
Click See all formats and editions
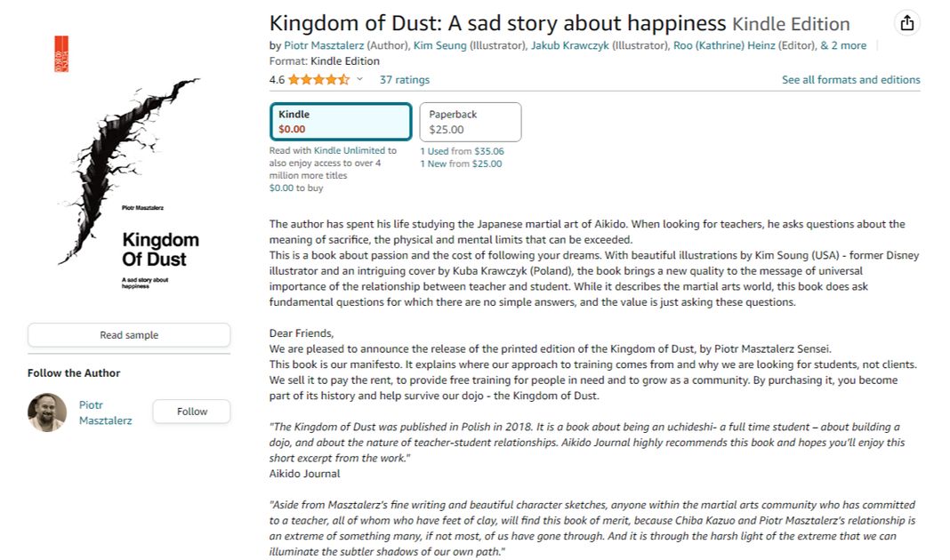(850, 80)
